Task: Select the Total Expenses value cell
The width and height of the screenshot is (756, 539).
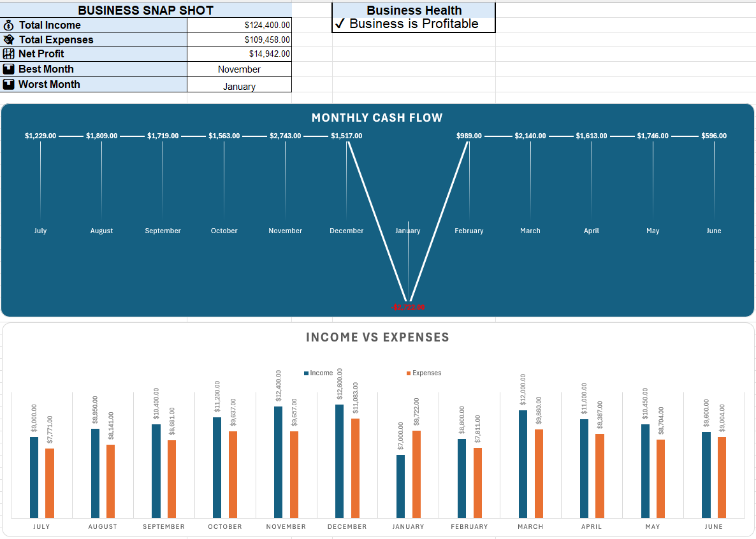Action: (239, 40)
